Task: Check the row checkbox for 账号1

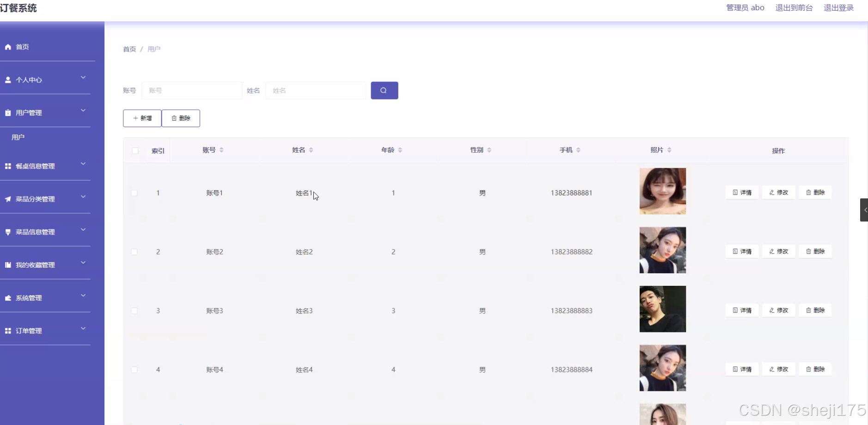Action: pyautogui.click(x=134, y=193)
